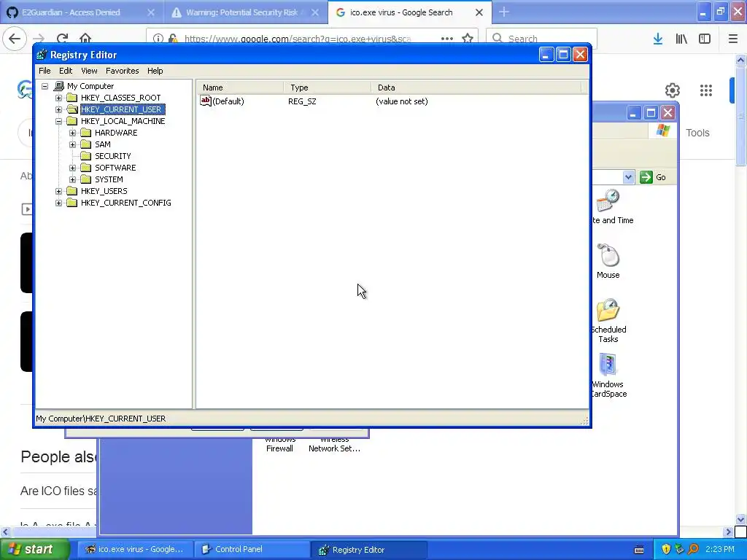Screen dimensions: 747x560
Task: Open a new Firefox tab
Action: (x=504, y=12)
